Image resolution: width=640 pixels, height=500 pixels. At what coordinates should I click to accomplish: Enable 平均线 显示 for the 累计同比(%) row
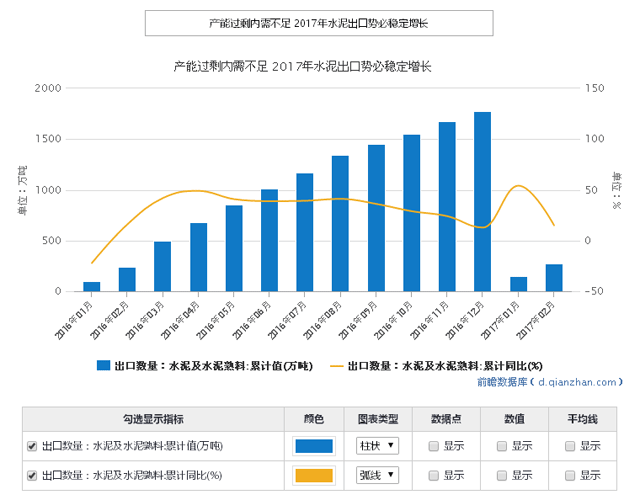(x=570, y=474)
